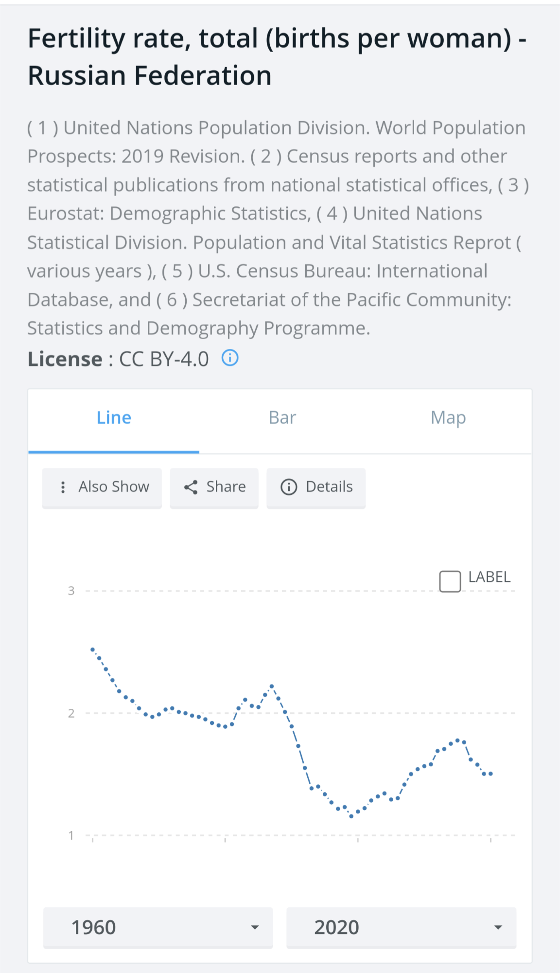Click the Also Show button
Screen dimensions: 560x973
pos(102,488)
